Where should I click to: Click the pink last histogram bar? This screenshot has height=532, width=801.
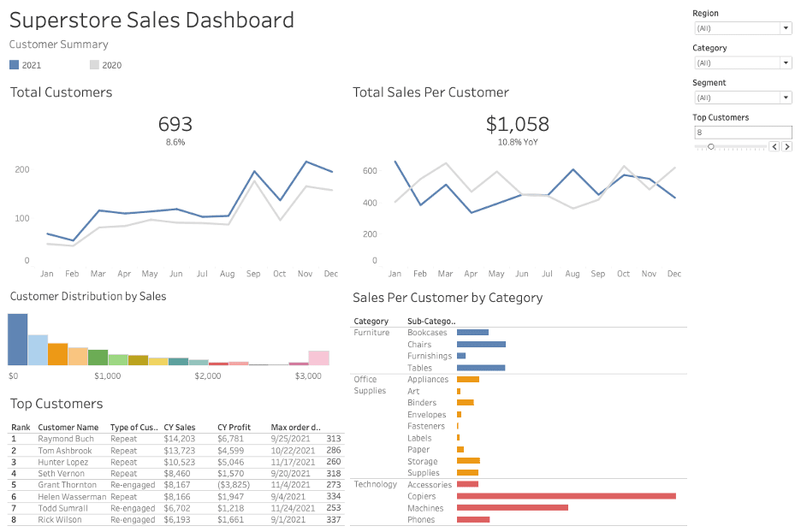(318, 358)
